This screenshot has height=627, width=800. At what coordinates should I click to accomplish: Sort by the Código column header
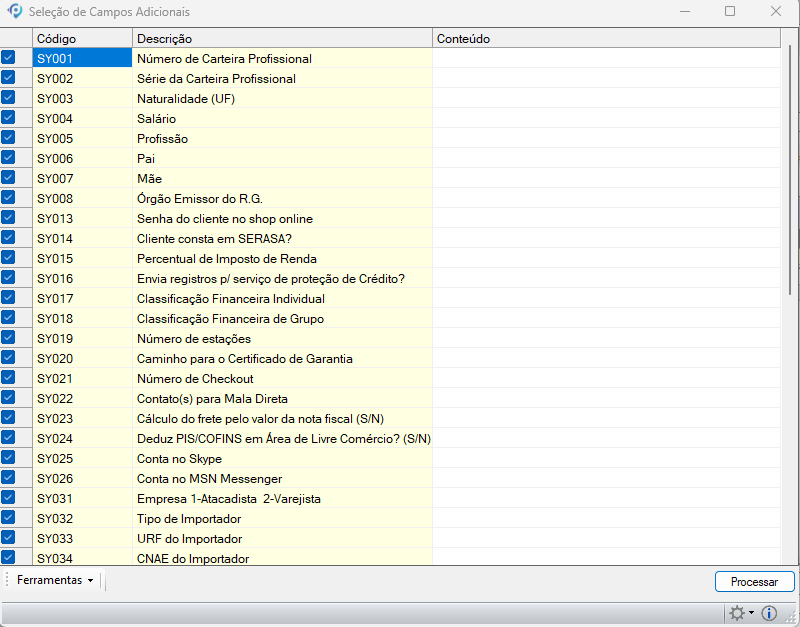82,38
